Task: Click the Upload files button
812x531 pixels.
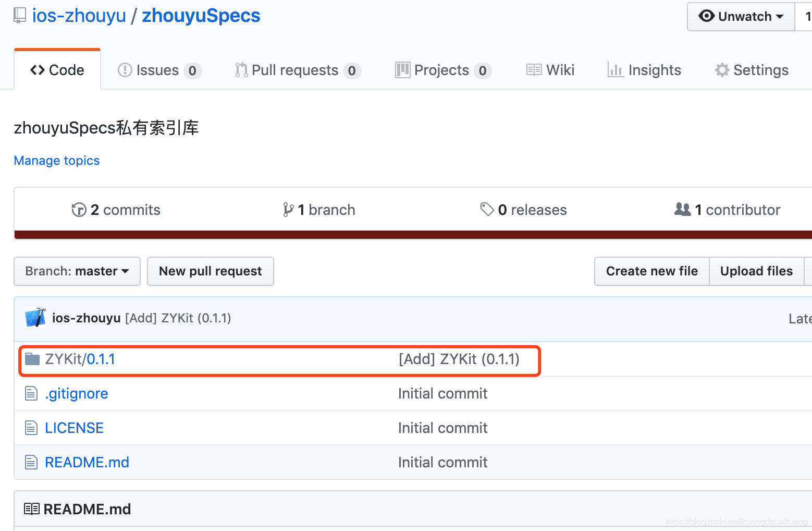Action: pos(756,271)
